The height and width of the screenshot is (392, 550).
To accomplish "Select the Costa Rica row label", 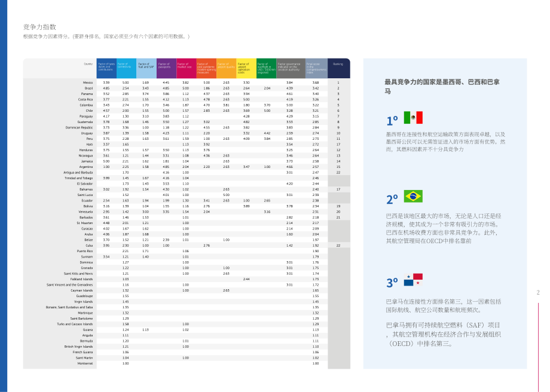I will point(85,100).
